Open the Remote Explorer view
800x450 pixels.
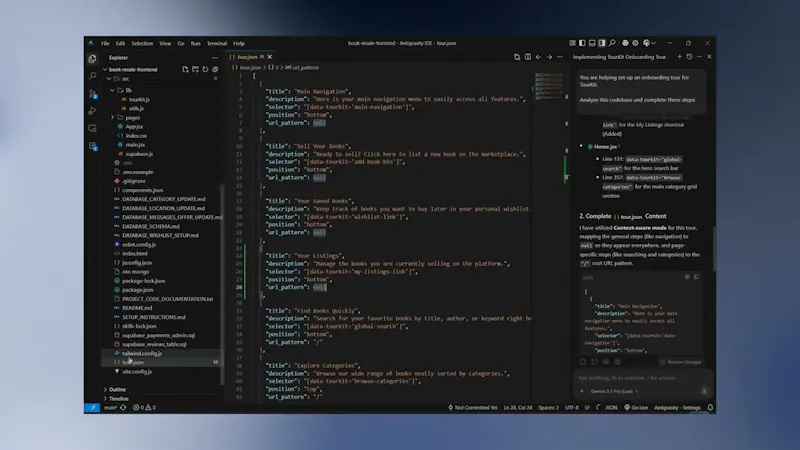[x=92, y=129]
